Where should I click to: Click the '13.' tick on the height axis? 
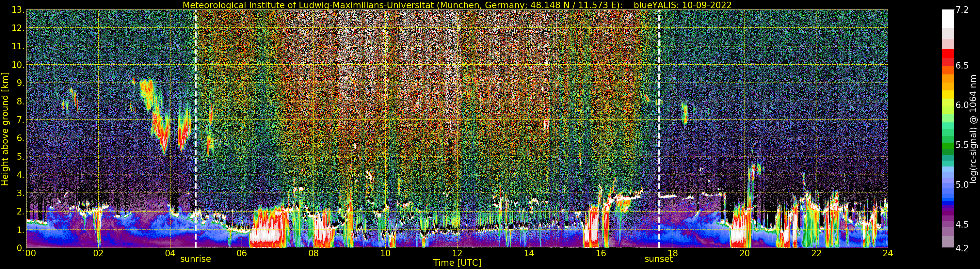18,10
